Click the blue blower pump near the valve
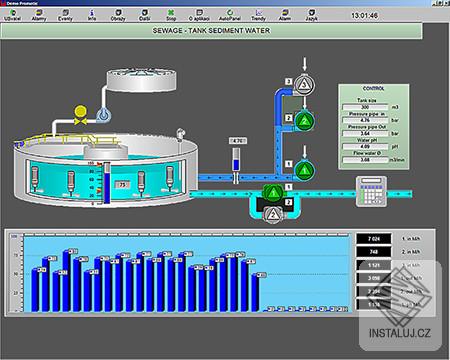 click(x=104, y=115)
